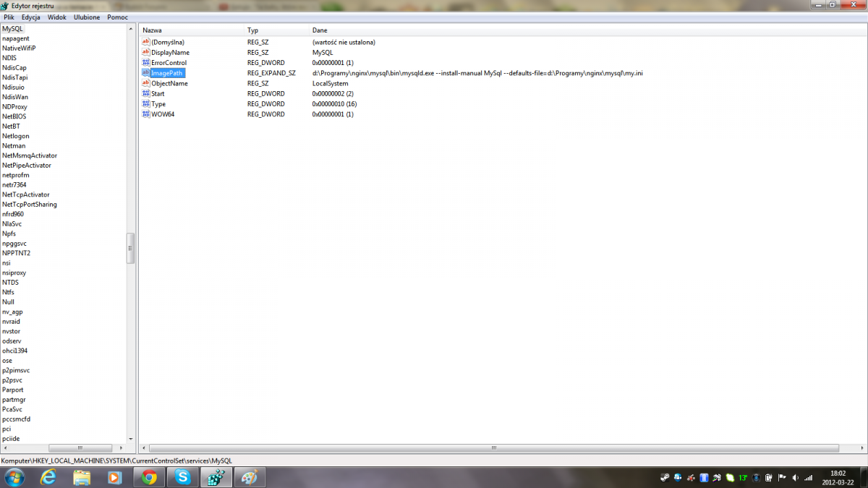The width and height of the screenshot is (868, 488).
Task: Select the NativeWifiP key
Action: (19, 48)
